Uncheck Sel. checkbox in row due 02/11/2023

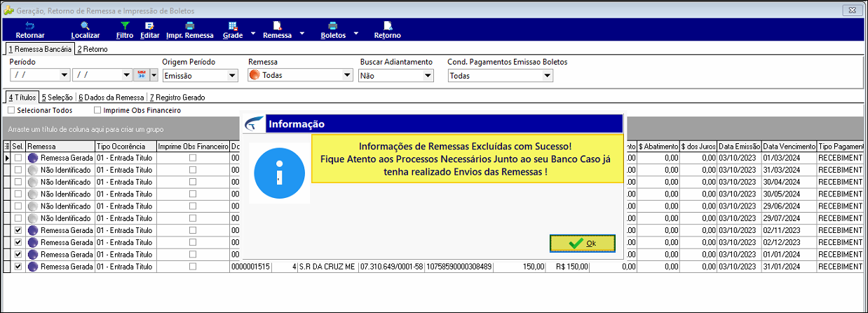18,230
